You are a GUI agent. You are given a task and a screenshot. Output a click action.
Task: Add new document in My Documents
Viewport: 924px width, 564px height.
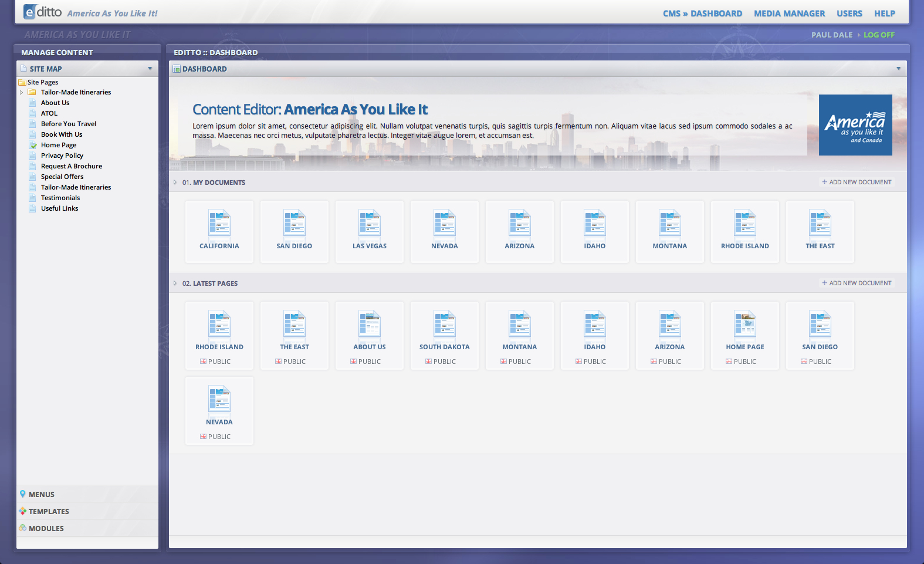(857, 182)
